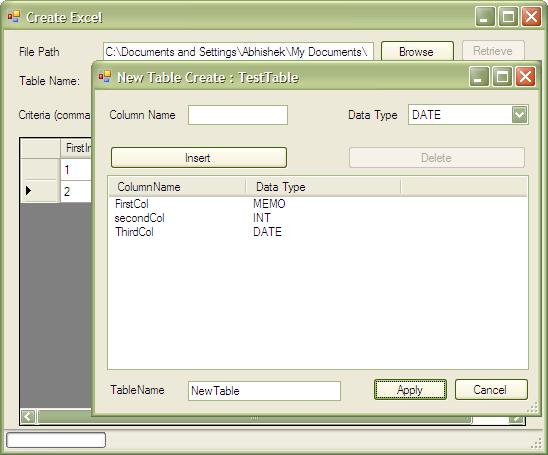Viewport: 548px width, 455px height.
Task: Sort by the ColumnName header
Action: pos(177,187)
